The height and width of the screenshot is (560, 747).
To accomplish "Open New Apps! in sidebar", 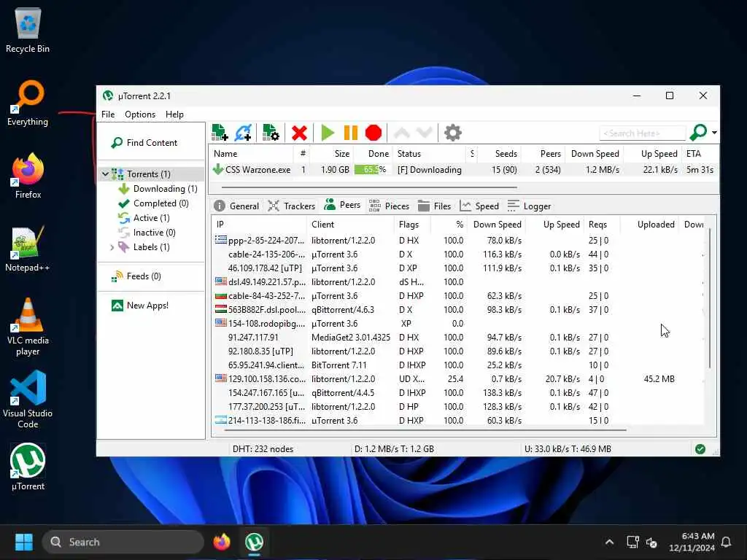I will [x=139, y=306].
